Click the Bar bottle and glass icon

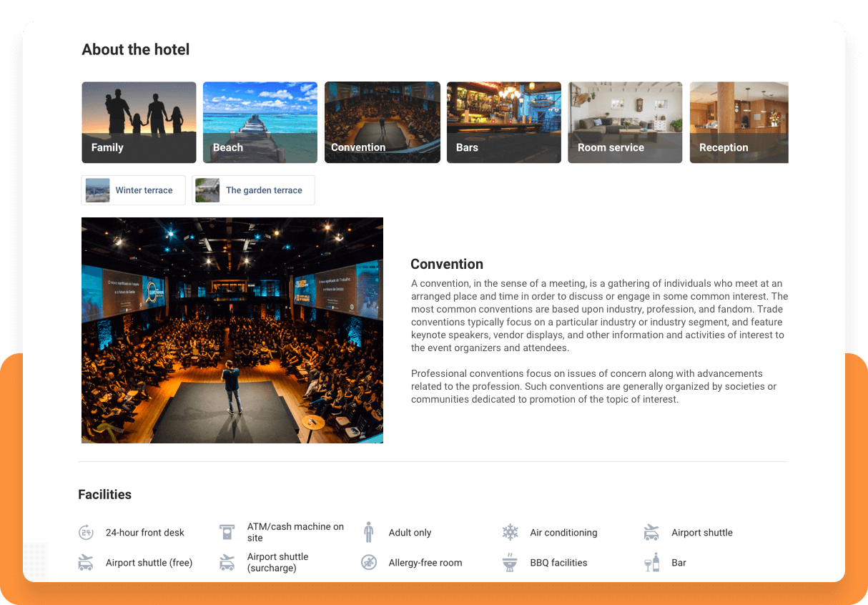(651, 562)
